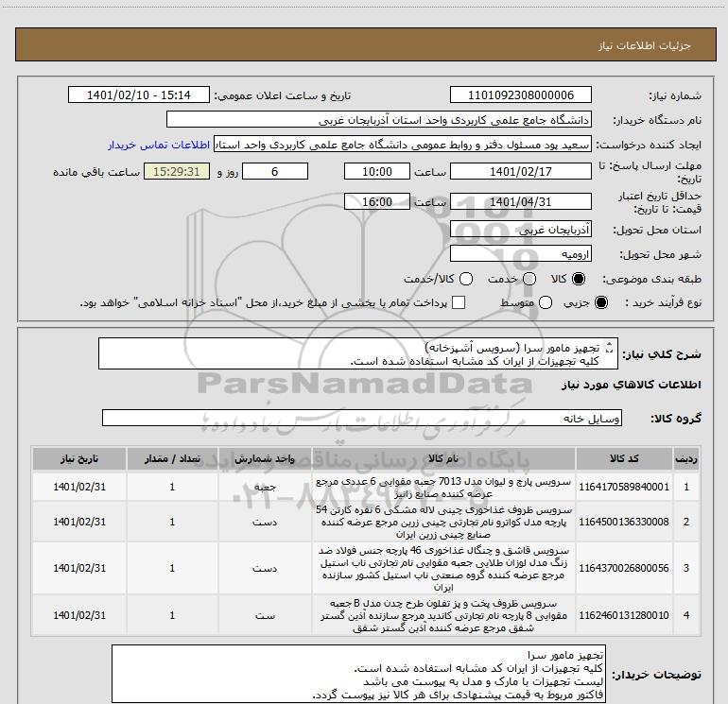Click the remaining time countdown 15:29:31
The image size is (728, 704).
coord(177,171)
